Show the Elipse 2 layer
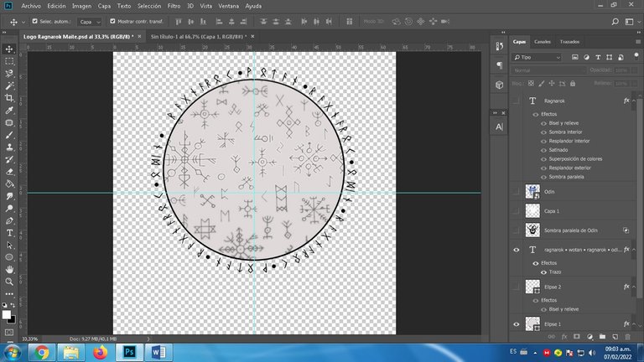Viewport: 644px width, 362px height. pos(517,287)
